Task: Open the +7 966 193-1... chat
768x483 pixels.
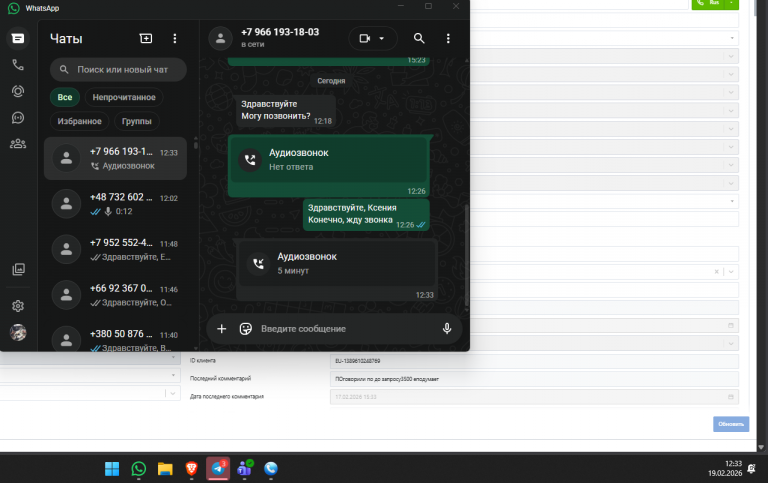Action: (x=116, y=158)
